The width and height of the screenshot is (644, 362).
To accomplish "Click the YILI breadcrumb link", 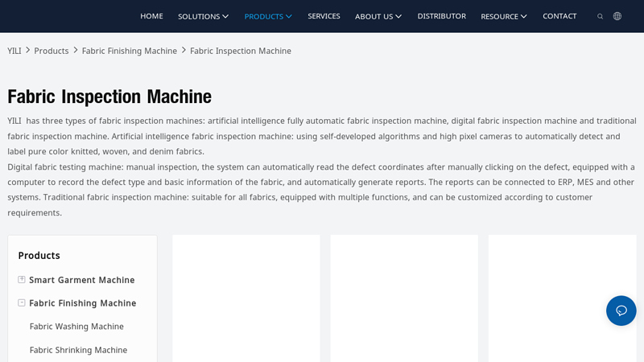I will coord(14,51).
